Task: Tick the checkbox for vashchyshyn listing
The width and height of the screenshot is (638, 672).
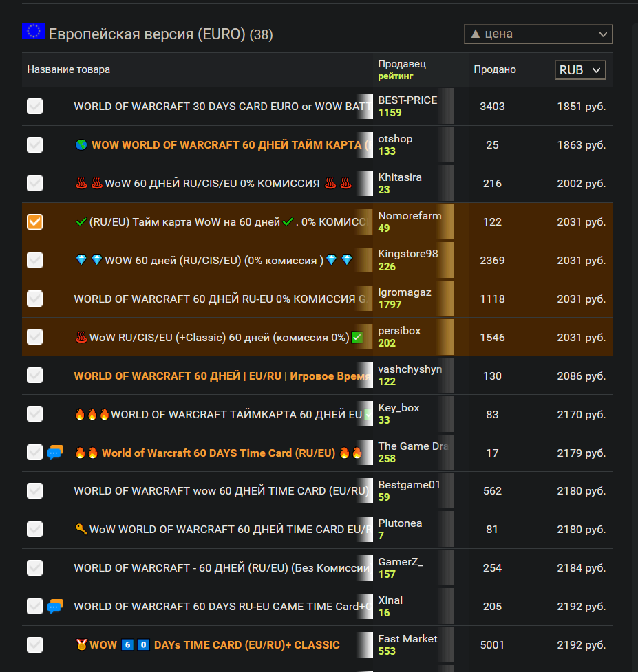Action: [34, 376]
